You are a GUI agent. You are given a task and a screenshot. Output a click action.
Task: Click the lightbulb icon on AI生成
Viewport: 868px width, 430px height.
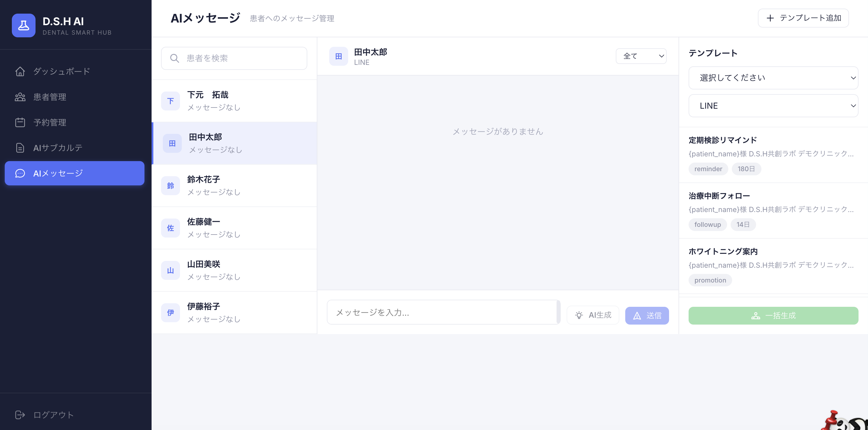pos(579,315)
